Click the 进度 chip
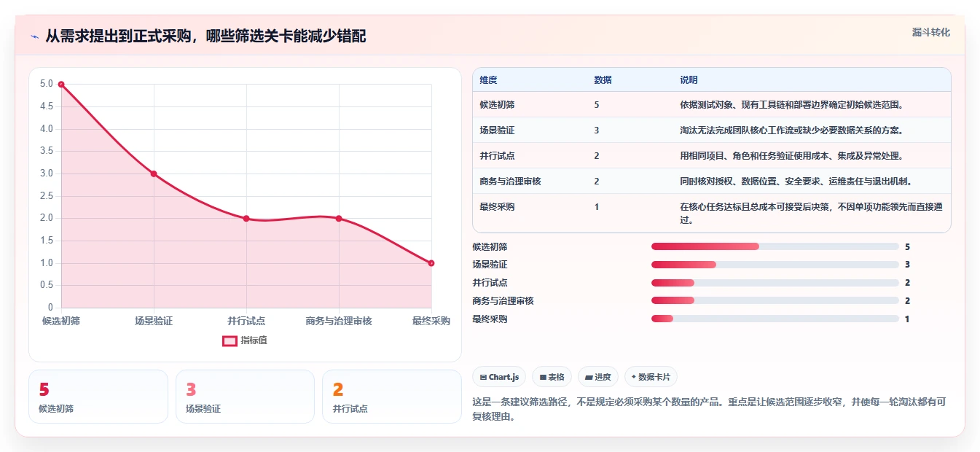 (x=598, y=377)
